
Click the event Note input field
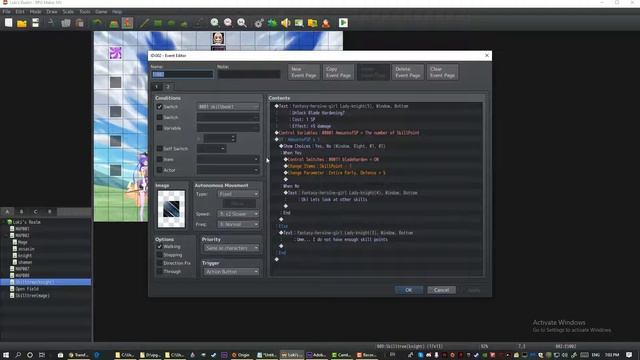coord(249,74)
